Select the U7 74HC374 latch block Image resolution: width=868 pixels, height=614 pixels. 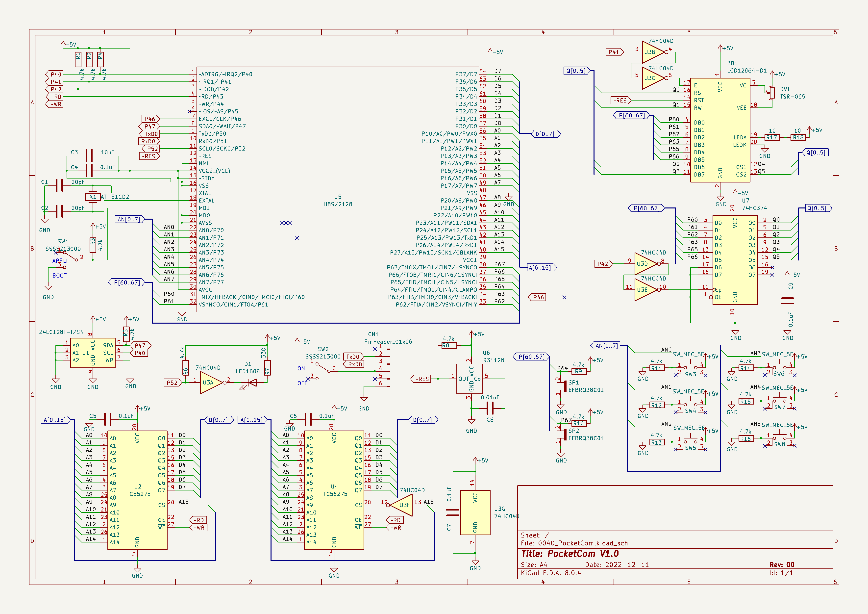click(x=735, y=260)
